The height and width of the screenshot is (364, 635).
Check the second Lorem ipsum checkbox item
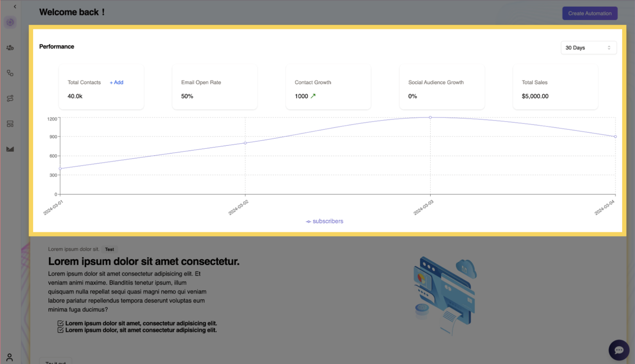[61, 330]
